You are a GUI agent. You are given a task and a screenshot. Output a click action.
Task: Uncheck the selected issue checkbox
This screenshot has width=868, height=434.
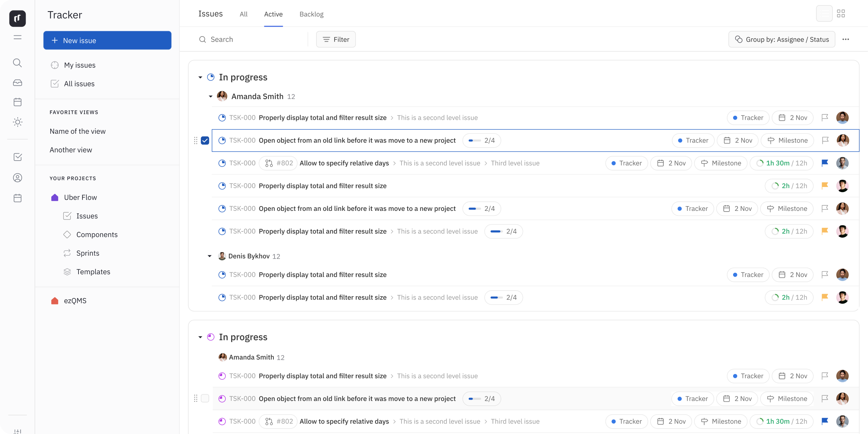pyautogui.click(x=205, y=140)
